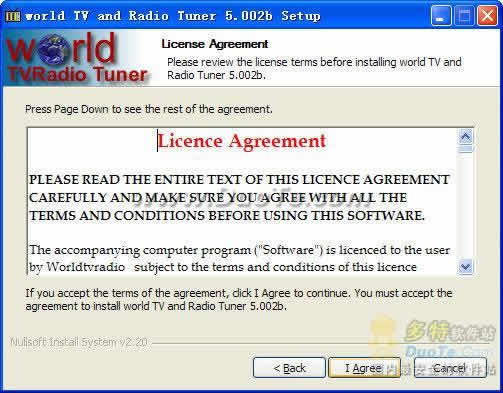
Task: Click the setup title bar app icon
Action: (x=13, y=16)
